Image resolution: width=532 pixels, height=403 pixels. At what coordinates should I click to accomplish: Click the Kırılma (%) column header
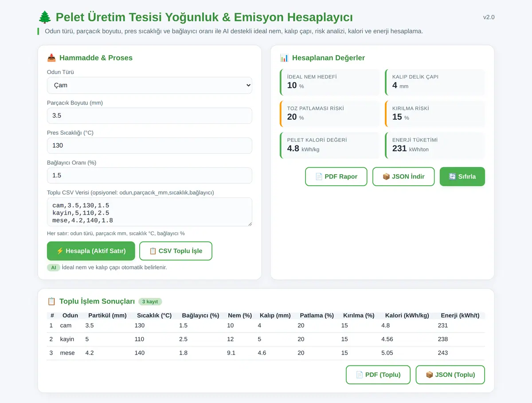pos(359,316)
